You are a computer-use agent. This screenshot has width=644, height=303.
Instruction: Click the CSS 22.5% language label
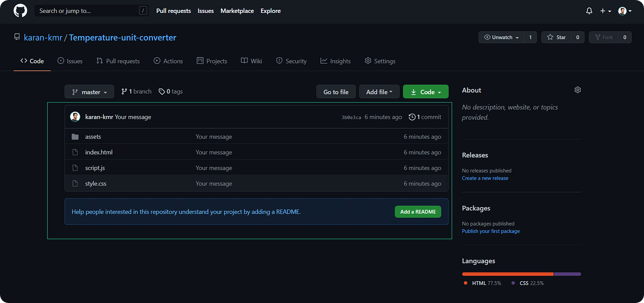tap(528, 283)
